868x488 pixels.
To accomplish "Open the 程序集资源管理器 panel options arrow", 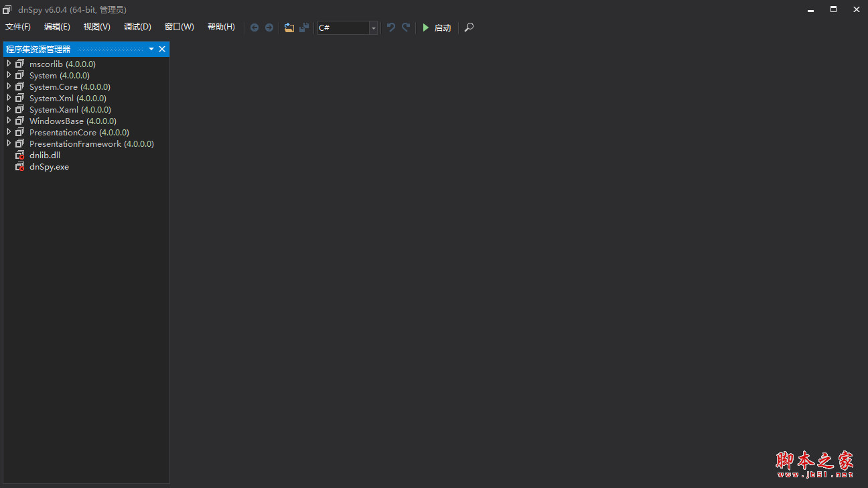I will click(x=151, y=49).
